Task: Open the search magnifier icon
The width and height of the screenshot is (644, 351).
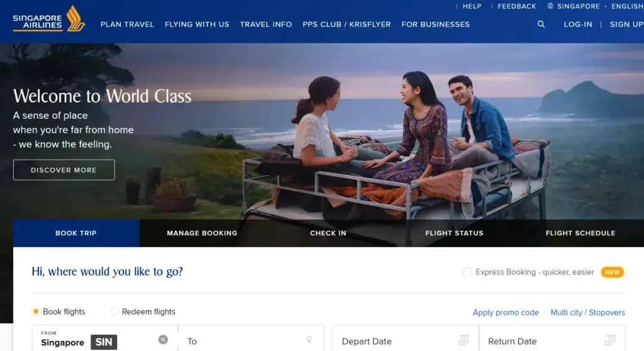Action: point(541,25)
